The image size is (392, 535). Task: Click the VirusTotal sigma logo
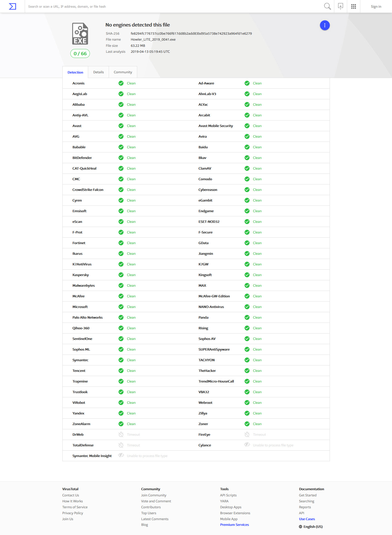coord(12,6)
